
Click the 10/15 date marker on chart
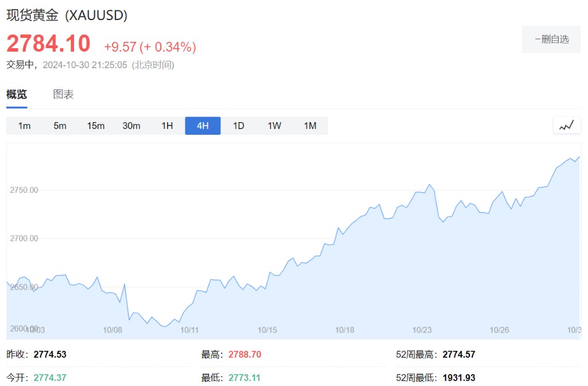(268, 330)
